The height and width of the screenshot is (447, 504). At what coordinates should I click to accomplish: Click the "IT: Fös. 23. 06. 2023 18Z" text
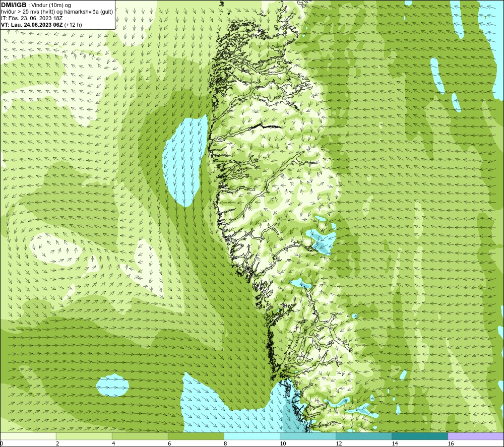pos(32,18)
